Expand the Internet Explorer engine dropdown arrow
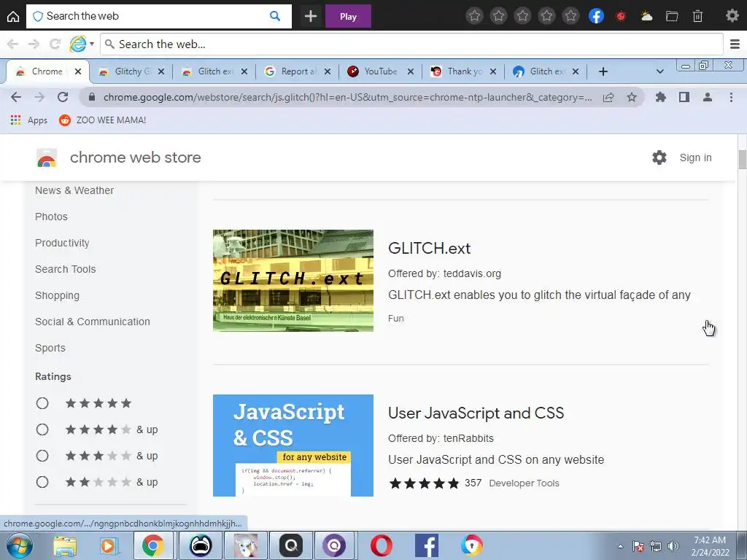 point(92,44)
